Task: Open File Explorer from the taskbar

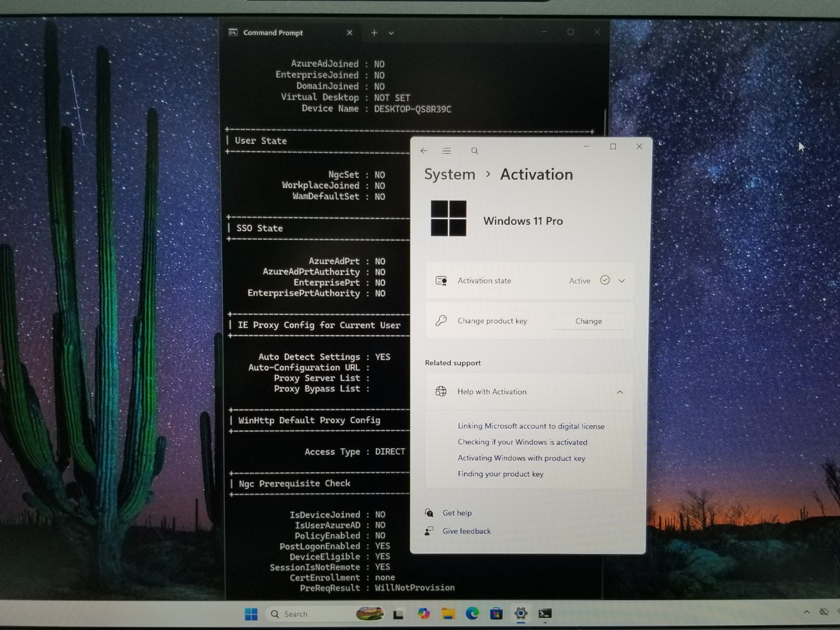Action: pyautogui.click(x=448, y=614)
